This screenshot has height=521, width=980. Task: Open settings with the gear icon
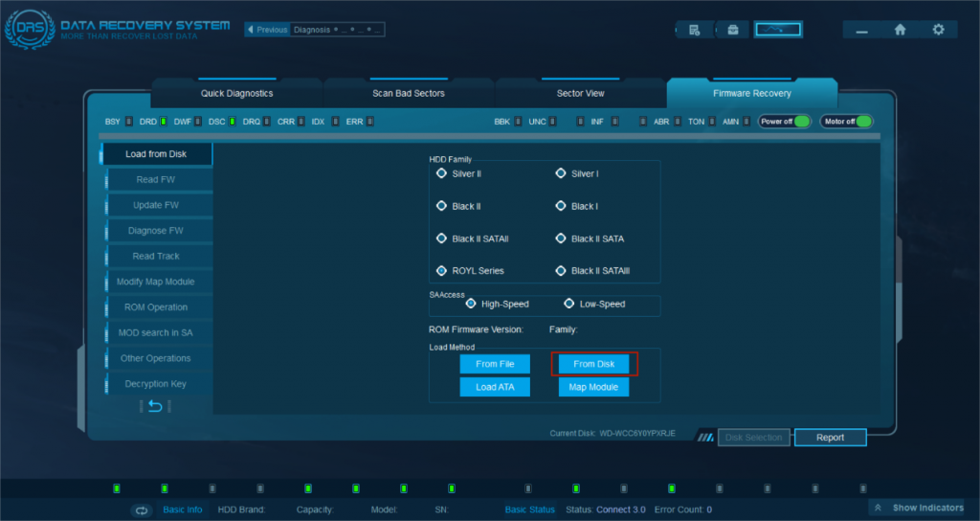938,30
